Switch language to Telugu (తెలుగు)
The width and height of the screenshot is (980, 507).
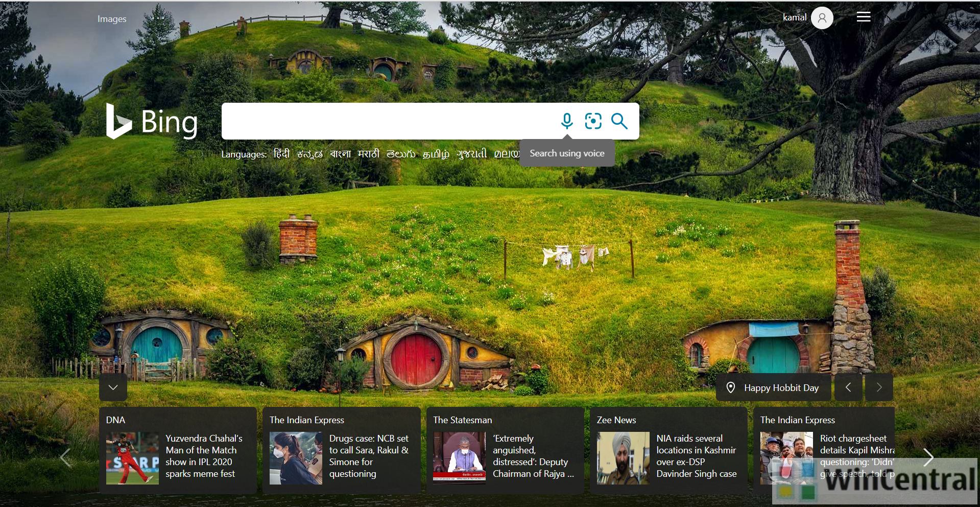pyautogui.click(x=401, y=154)
